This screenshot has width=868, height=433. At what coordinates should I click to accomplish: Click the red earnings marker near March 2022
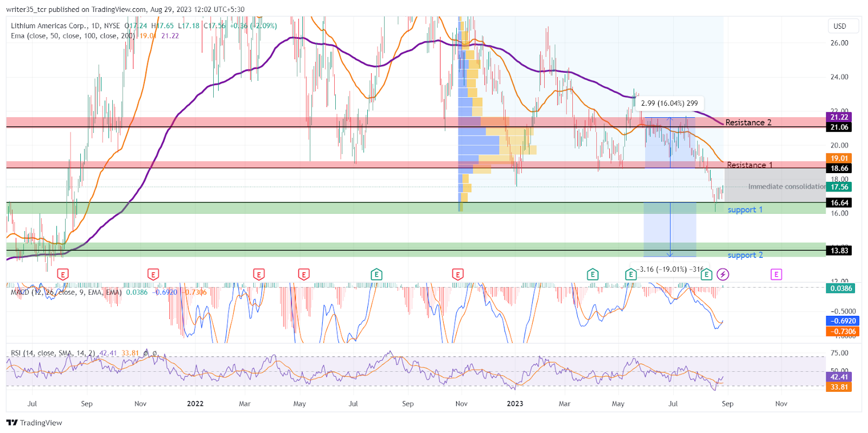259,275
